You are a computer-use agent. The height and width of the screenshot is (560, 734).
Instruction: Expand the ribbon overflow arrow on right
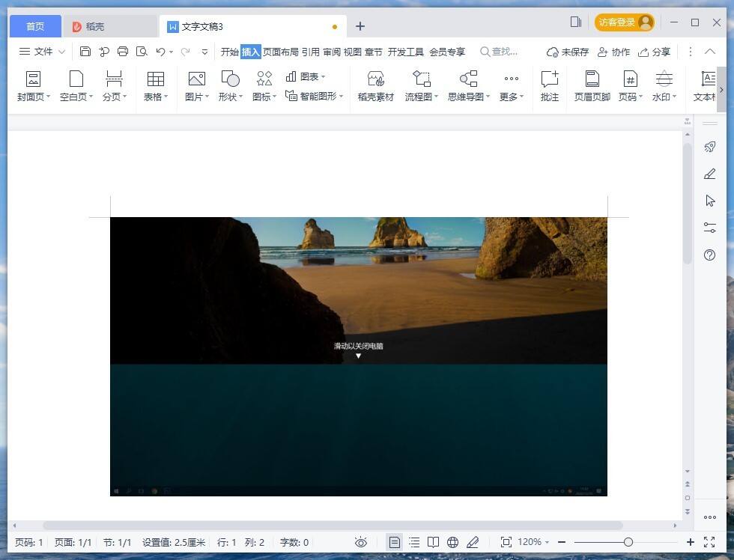pos(721,90)
